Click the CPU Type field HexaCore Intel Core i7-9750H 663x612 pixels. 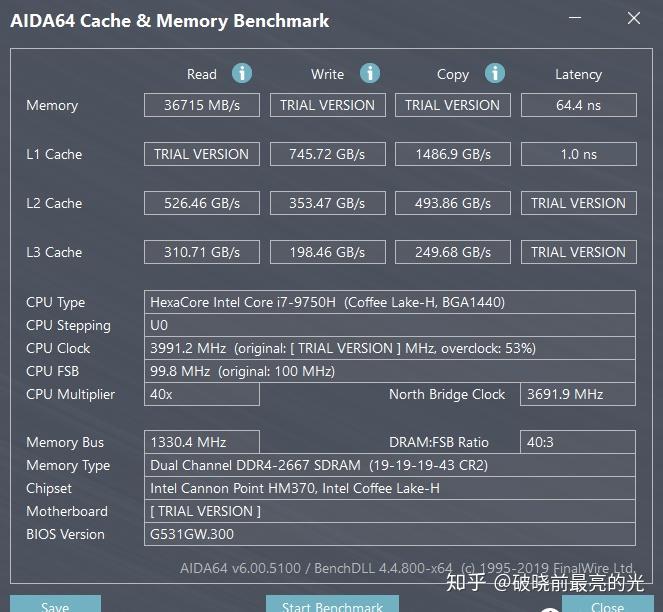coord(390,302)
